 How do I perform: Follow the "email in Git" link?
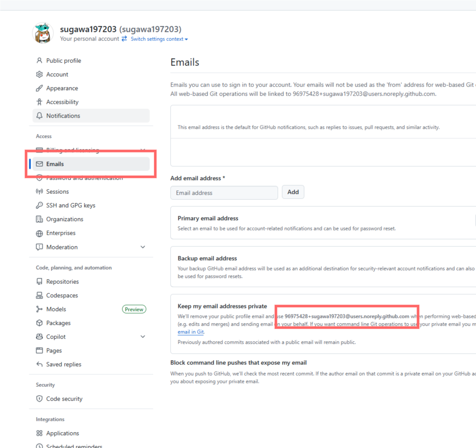click(x=191, y=332)
